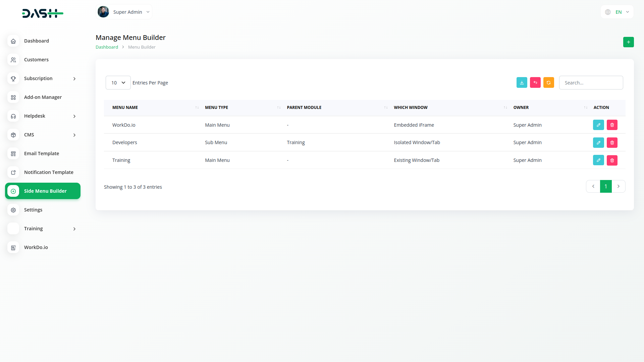Image resolution: width=644 pixels, height=362 pixels.
Task: Sort by Which Window column header
Action: point(411,108)
